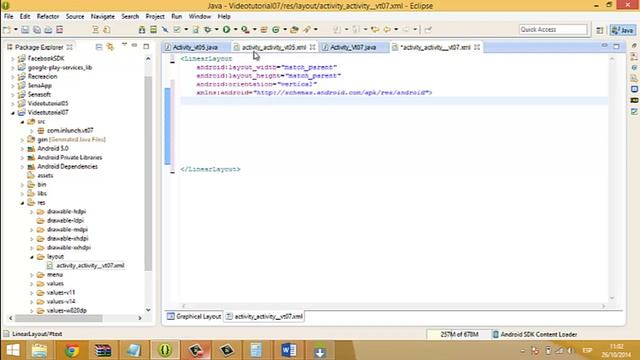640x360 pixels.
Task: Open the Android SDK Manager icon
Action: coord(142,29)
